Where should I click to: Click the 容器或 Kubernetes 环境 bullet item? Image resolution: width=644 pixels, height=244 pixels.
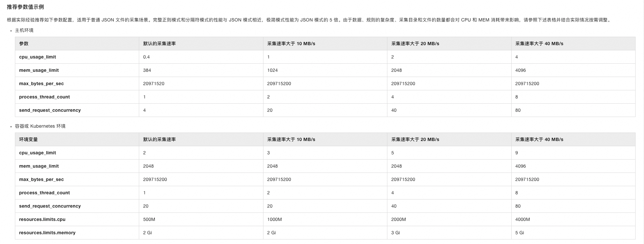[x=40, y=126]
